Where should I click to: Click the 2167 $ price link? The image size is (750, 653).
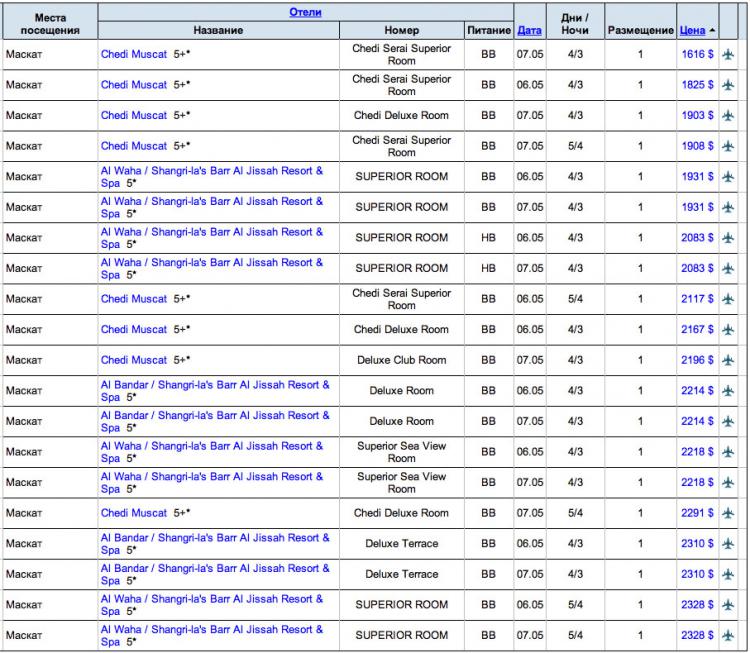point(697,330)
